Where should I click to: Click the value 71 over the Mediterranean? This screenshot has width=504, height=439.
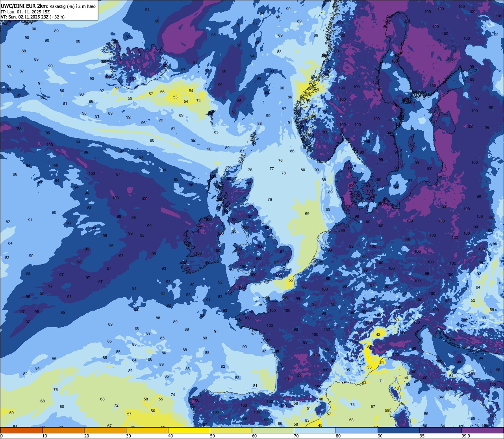[x=381, y=381]
